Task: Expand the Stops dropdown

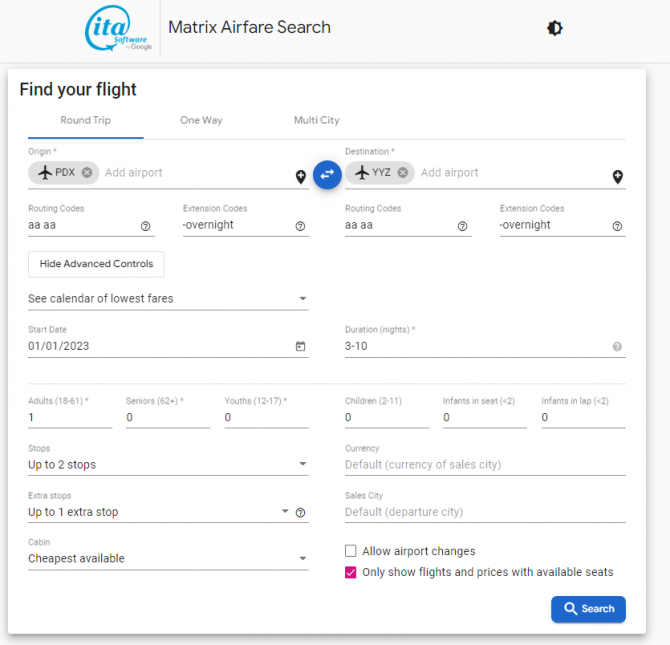Action: click(x=168, y=464)
